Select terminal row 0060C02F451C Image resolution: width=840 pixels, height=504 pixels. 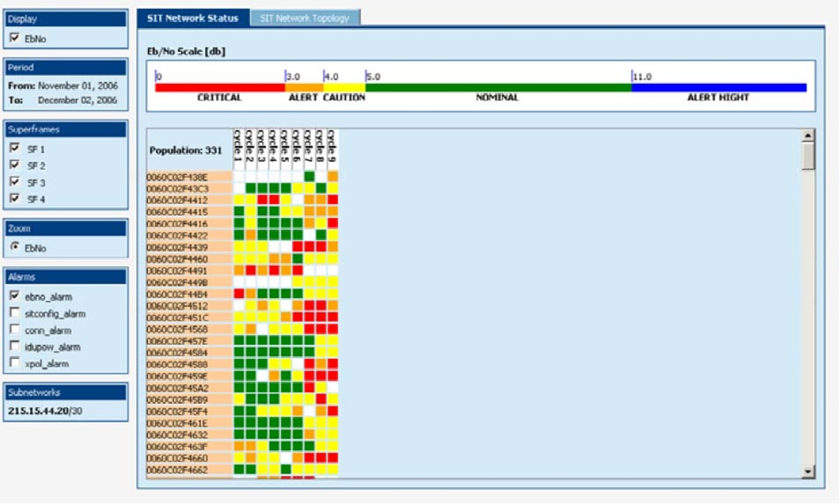tap(189, 318)
